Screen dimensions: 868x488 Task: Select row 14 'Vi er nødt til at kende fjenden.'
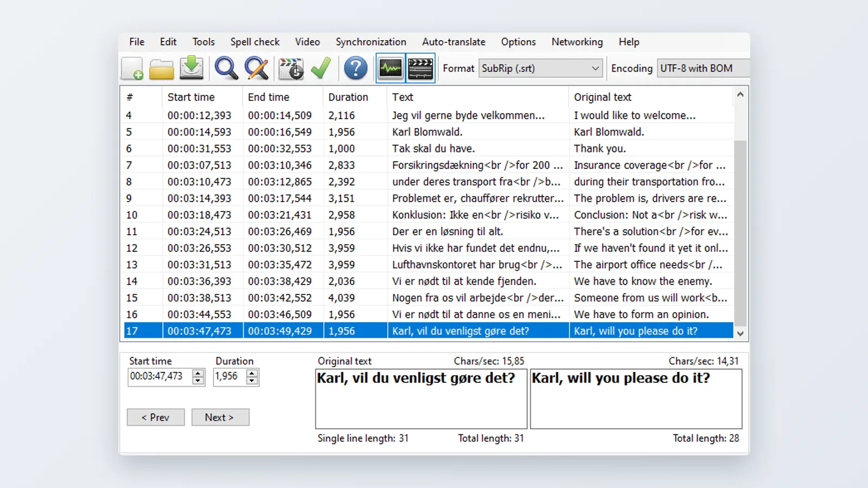pos(427,281)
